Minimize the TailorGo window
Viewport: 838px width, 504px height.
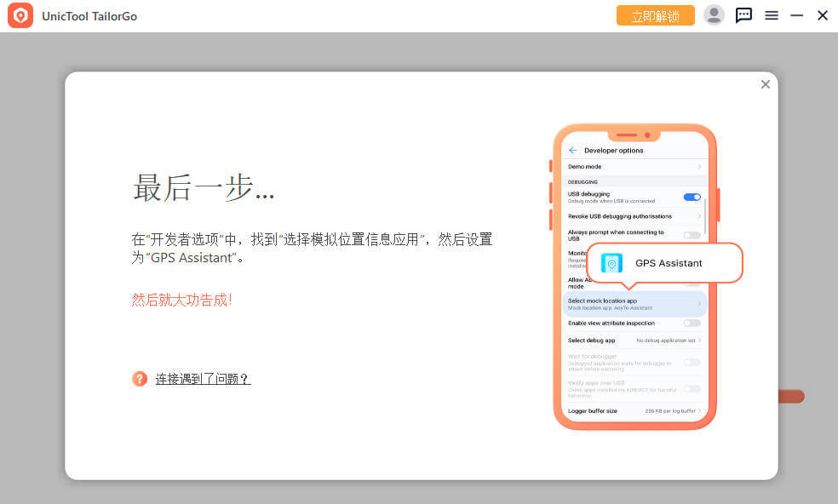[796, 15]
